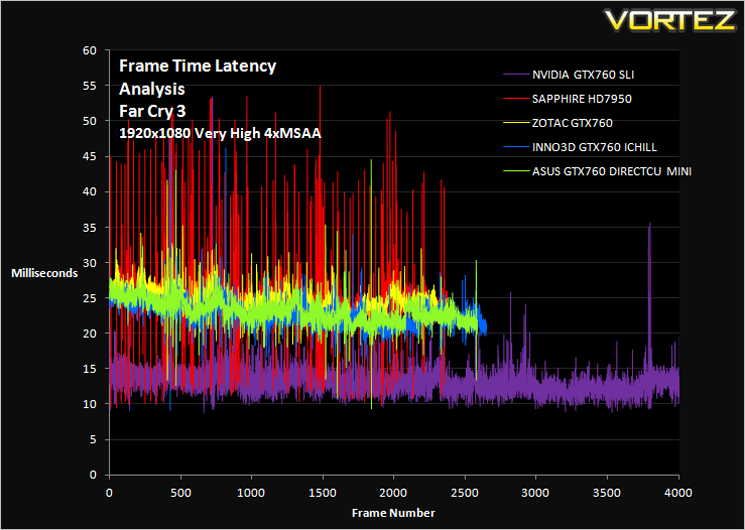Click the yellow legend line for ZOTAC GTX760

click(x=516, y=123)
